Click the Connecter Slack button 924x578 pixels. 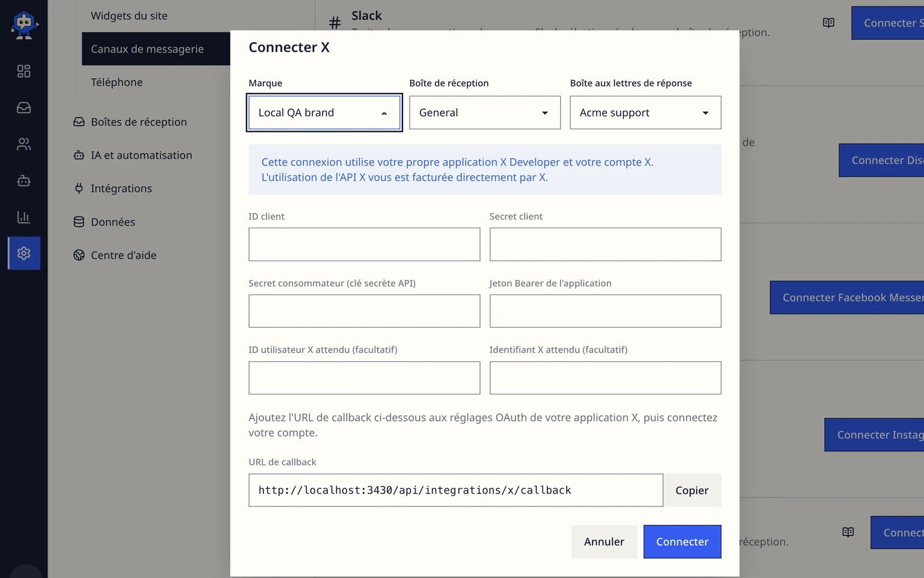click(x=888, y=23)
